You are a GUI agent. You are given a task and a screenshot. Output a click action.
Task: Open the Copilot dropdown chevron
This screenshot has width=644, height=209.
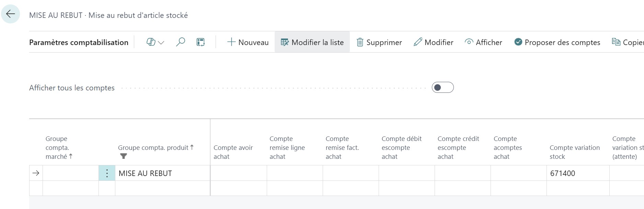[x=160, y=43]
